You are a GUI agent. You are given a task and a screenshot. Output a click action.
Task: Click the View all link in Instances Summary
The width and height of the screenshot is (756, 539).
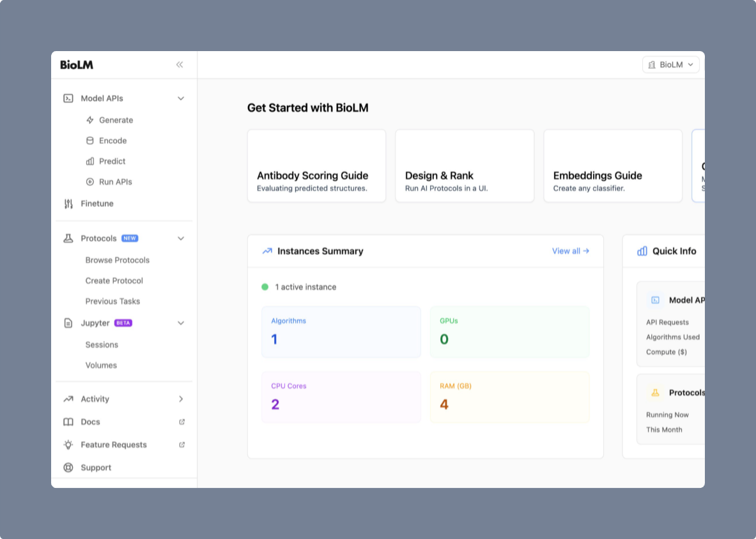pos(569,251)
